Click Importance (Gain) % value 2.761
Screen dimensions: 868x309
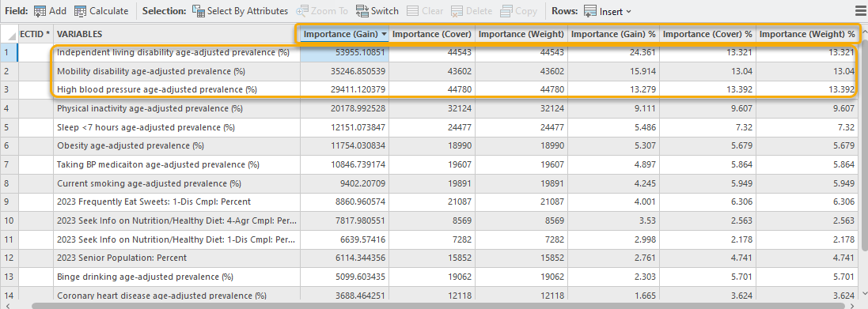point(613,258)
